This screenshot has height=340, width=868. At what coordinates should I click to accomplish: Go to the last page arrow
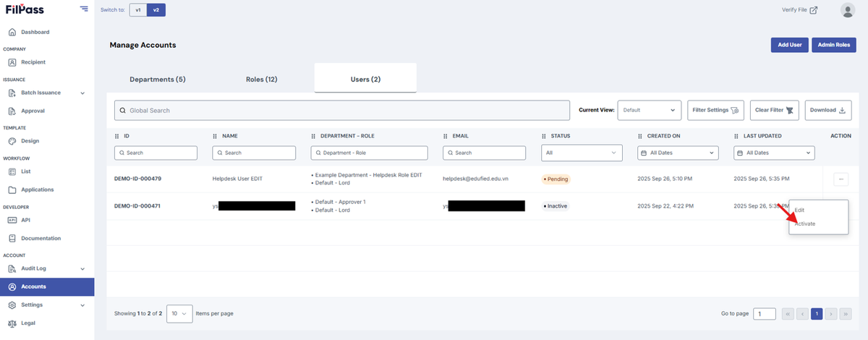point(845,314)
